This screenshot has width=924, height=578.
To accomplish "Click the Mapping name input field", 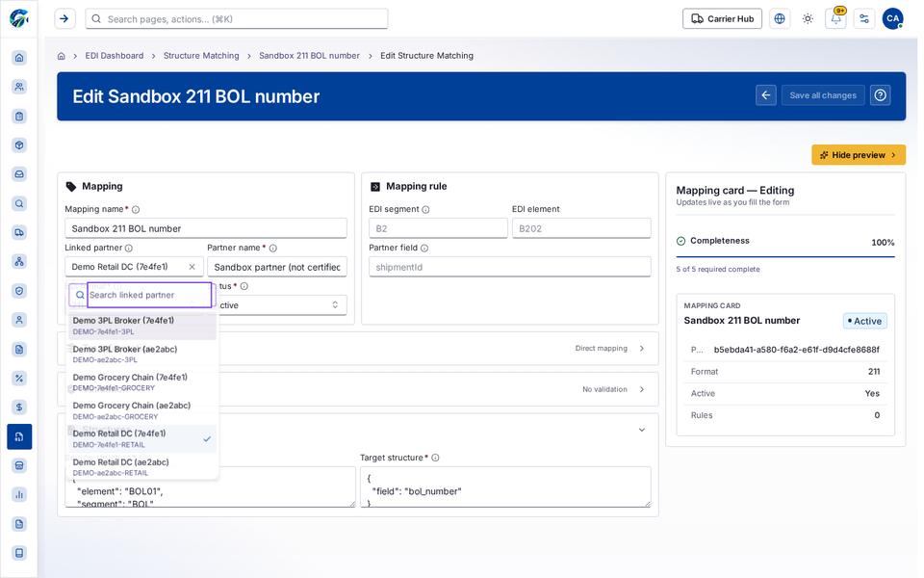I will point(206,228).
